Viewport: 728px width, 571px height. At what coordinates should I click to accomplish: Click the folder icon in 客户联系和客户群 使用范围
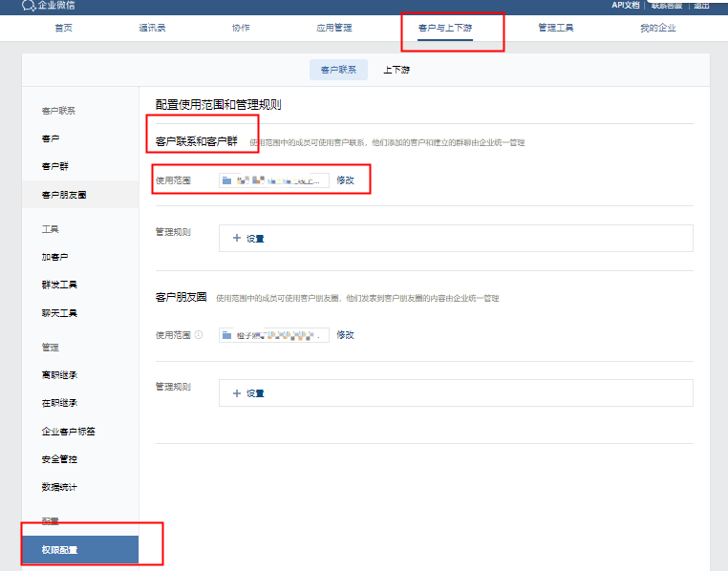tap(226, 180)
